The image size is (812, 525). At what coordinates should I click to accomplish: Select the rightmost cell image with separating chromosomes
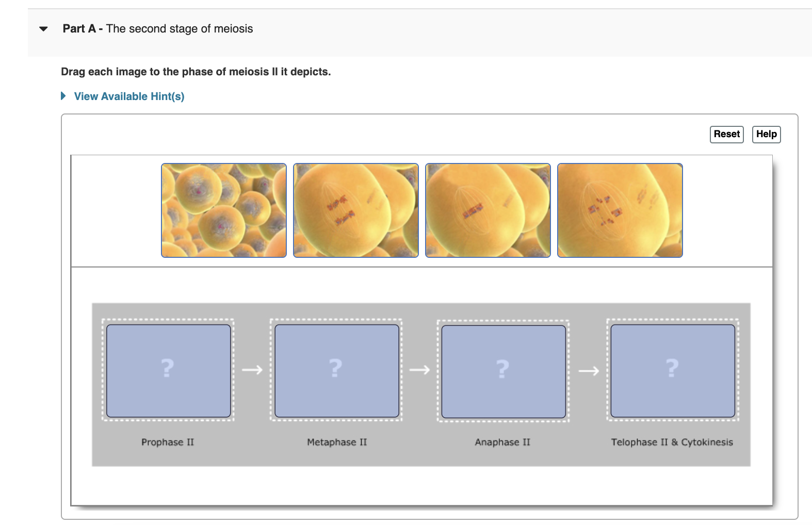tap(620, 210)
